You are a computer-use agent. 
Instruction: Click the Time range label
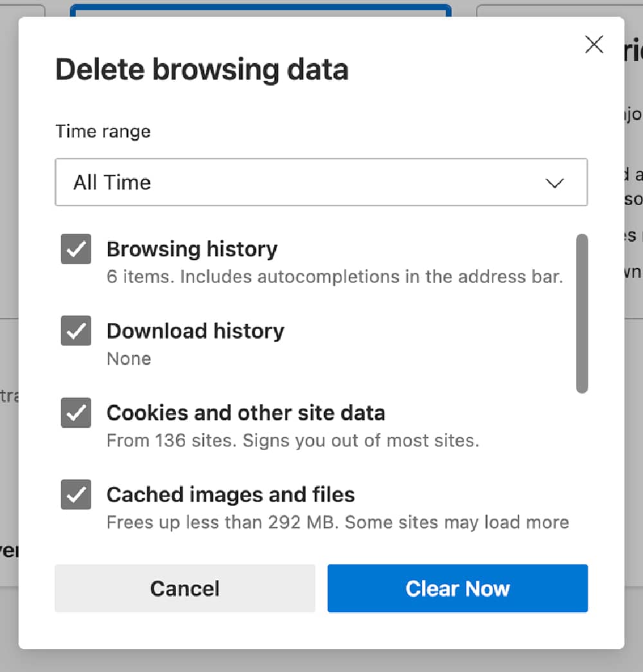coord(103,131)
